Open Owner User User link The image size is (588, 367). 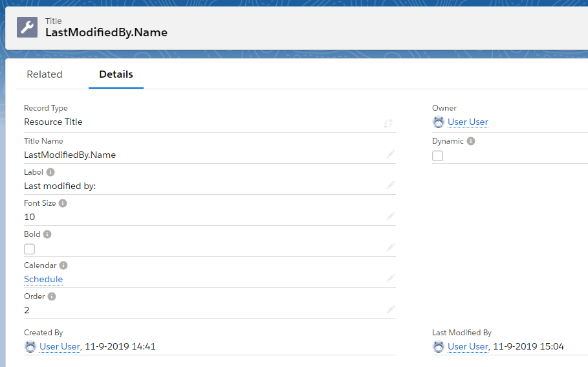(468, 122)
